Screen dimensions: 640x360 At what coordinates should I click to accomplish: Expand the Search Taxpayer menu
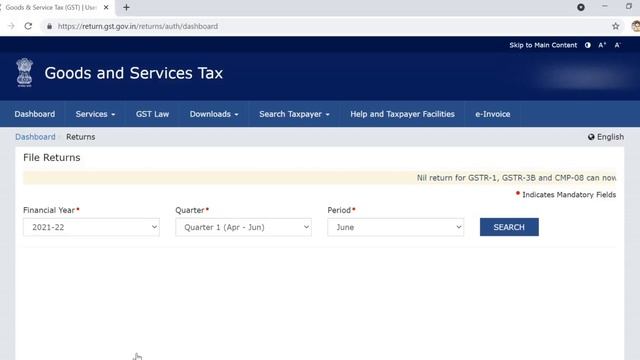(x=294, y=114)
